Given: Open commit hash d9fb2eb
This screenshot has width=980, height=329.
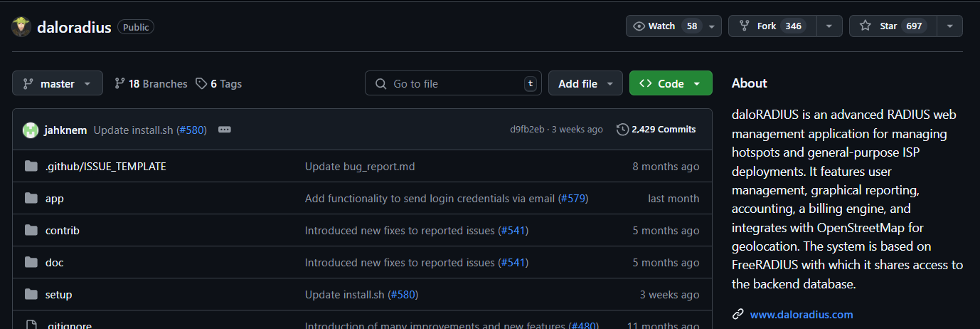Looking at the screenshot, I should click(527, 130).
